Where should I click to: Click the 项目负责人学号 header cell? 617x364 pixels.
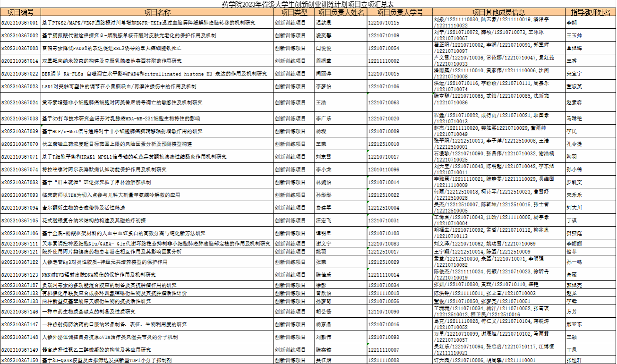[400, 12]
